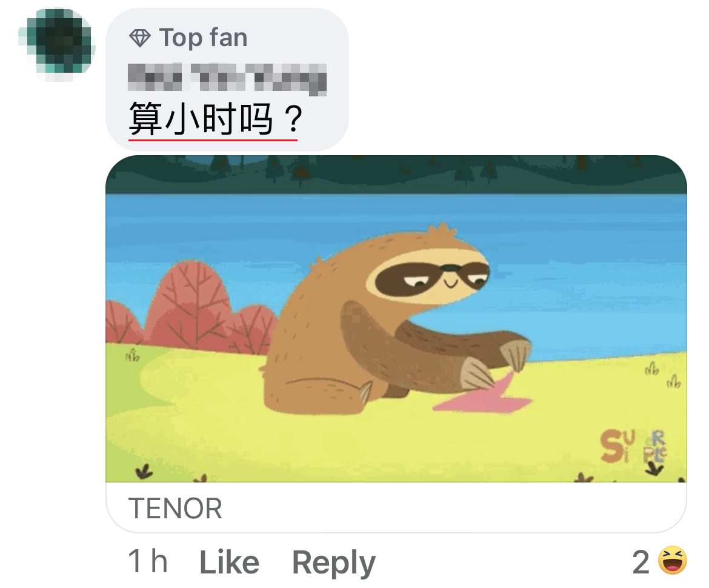
Task: Click the dark green treeline in the GIF
Action: click(x=396, y=174)
